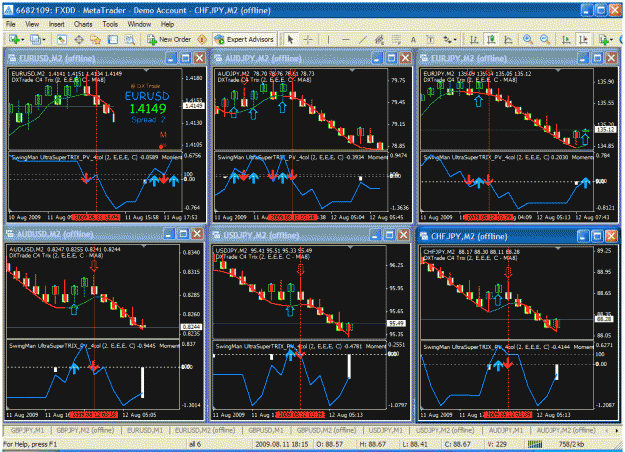Toggle the Data Window crosshair-circle icon
The width and height of the screenshot is (625, 452).
tap(79, 39)
